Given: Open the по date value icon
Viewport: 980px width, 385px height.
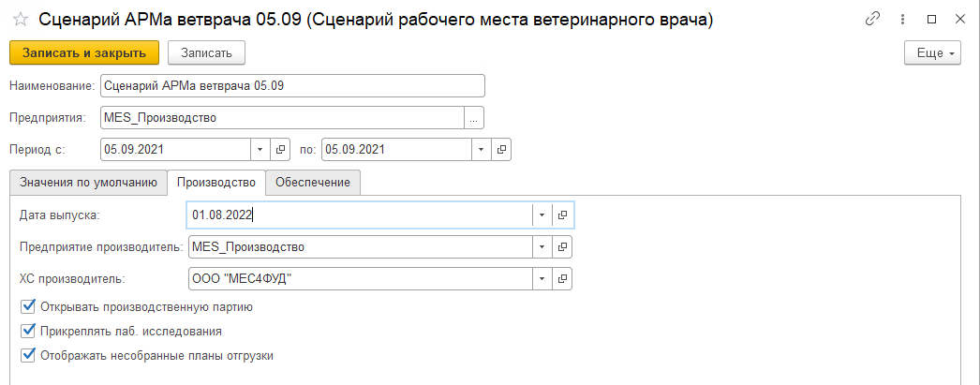Looking at the screenshot, I should 501,149.
